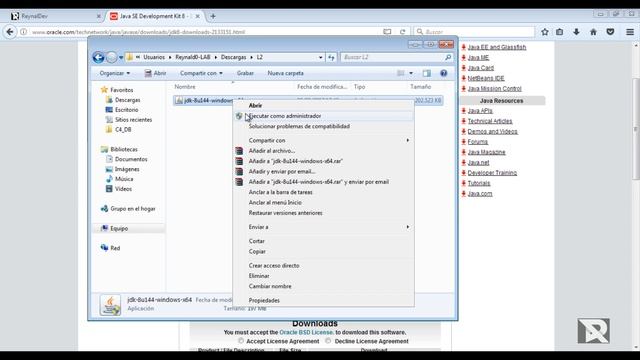Expand Enviar a submenu

pyautogui.click(x=323, y=227)
